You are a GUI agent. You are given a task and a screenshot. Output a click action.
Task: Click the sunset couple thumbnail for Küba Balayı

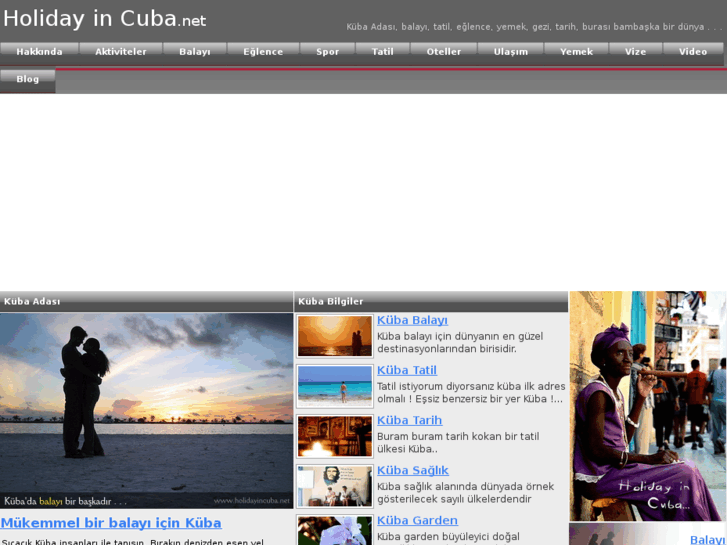click(335, 336)
